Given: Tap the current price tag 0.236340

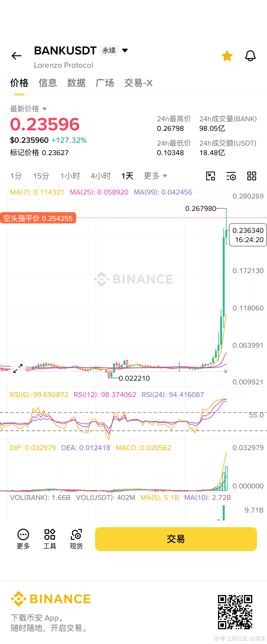Looking at the screenshot, I should (248, 235).
